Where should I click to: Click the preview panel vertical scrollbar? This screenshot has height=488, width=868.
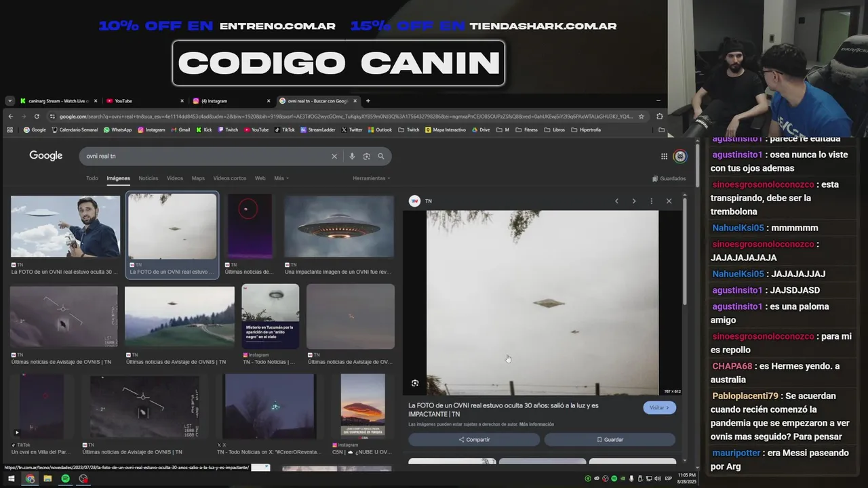684,251
